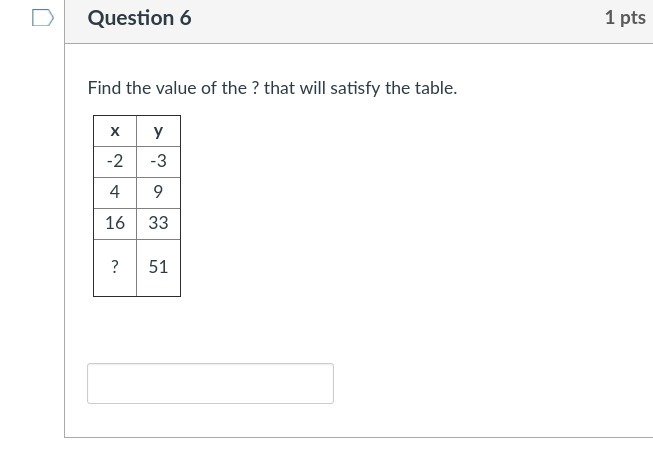Viewport: 653px width, 463px height.
Task: Flag Question 6 with the bookmark icon
Action: pyautogui.click(x=42, y=18)
